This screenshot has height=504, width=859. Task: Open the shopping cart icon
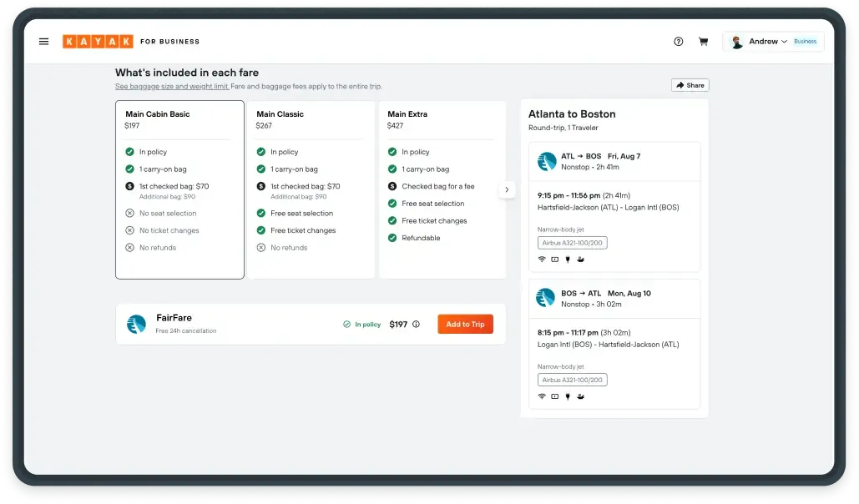tap(703, 42)
